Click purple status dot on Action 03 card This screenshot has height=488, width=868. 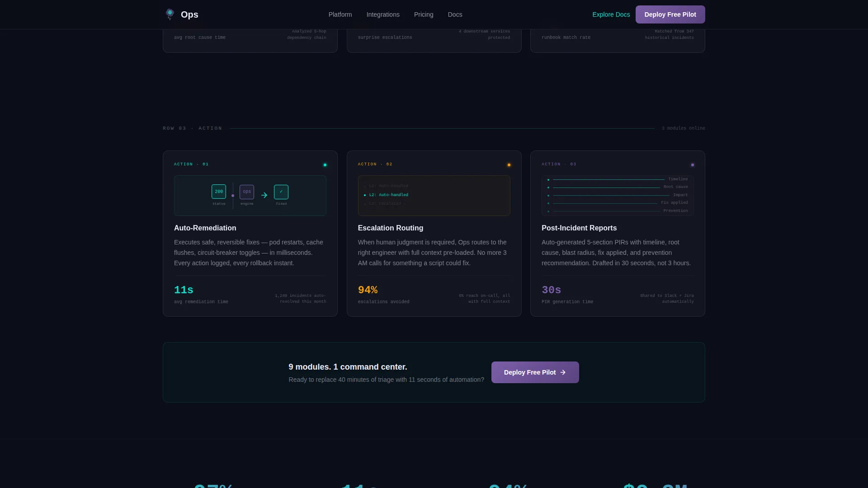click(x=692, y=165)
